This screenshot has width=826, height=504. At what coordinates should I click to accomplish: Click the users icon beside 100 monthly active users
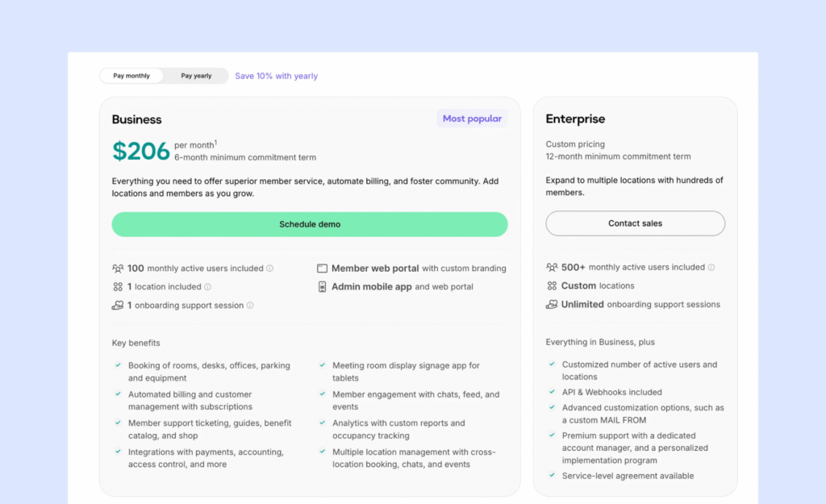click(x=118, y=269)
